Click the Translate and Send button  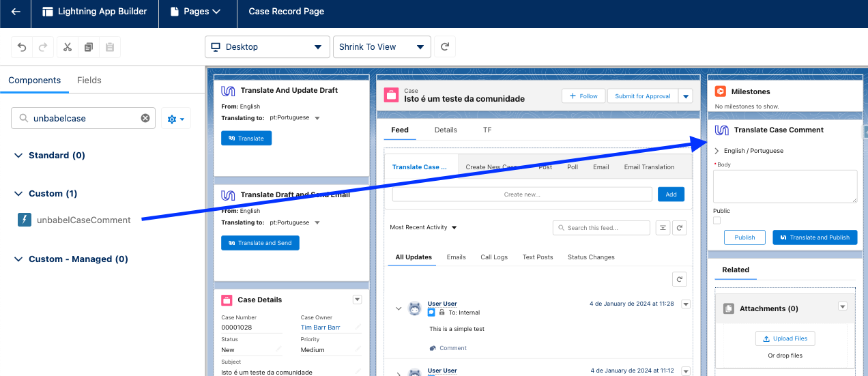260,243
